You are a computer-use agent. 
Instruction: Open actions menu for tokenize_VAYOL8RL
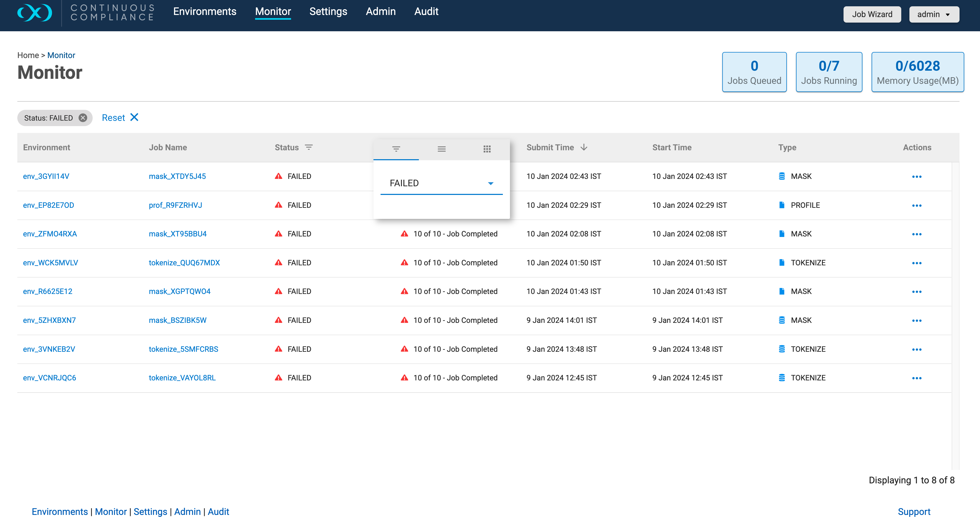tap(916, 378)
